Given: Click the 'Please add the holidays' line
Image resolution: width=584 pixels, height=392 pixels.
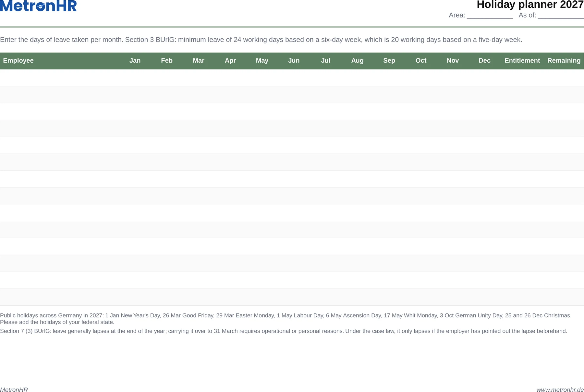Looking at the screenshot, I should coord(57,322).
